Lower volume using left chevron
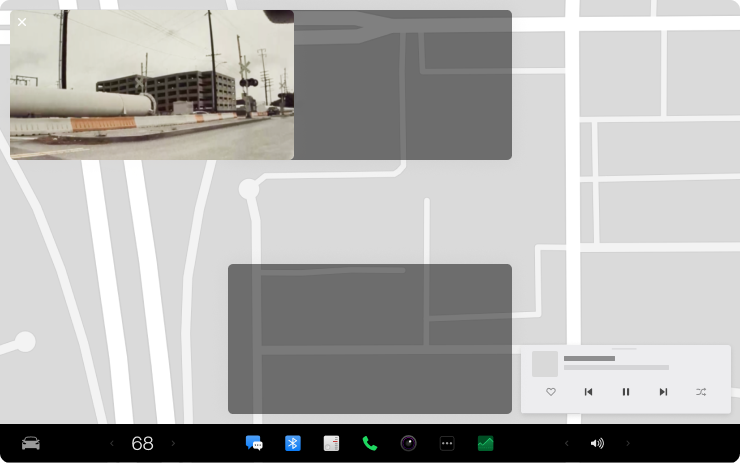740x463 pixels. tap(566, 443)
